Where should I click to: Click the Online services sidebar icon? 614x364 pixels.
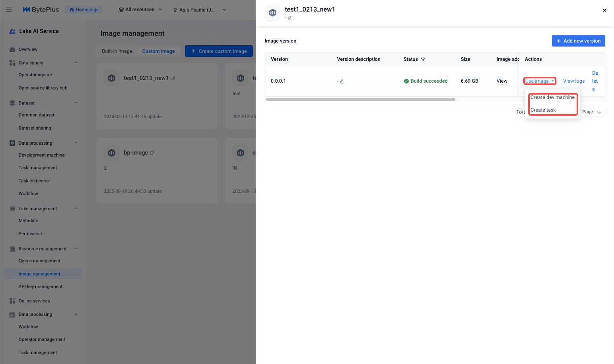coord(12,301)
